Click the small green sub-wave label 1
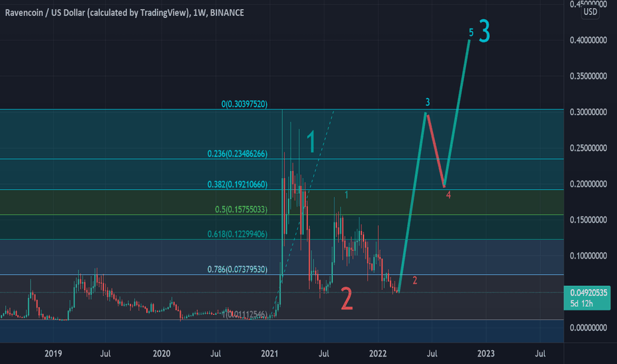Screen dimensions: 617x364 pos(346,195)
